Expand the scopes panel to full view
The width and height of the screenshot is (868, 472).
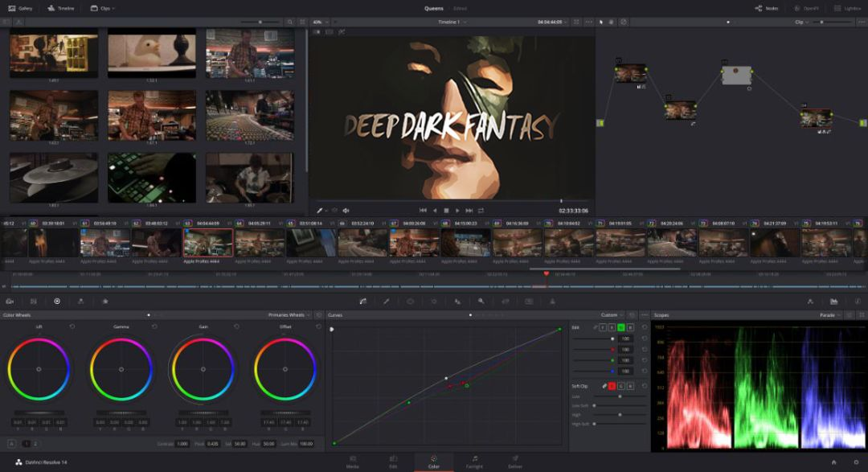(x=862, y=314)
